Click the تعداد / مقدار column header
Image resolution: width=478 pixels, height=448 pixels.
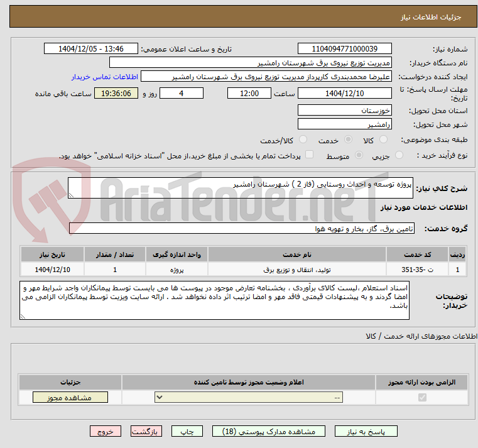(x=115, y=254)
